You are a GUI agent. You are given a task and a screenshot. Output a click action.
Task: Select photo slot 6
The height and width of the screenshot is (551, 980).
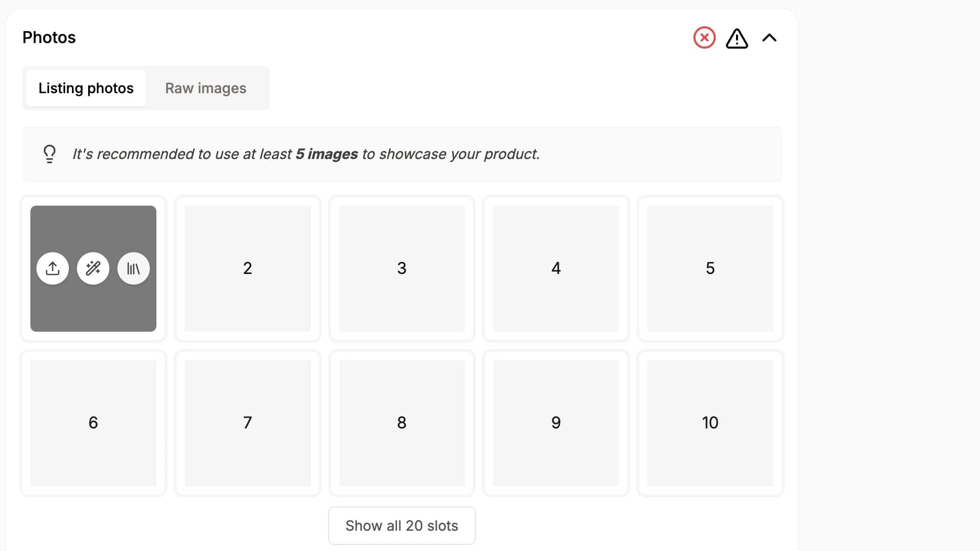pyautogui.click(x=93, y=423)
